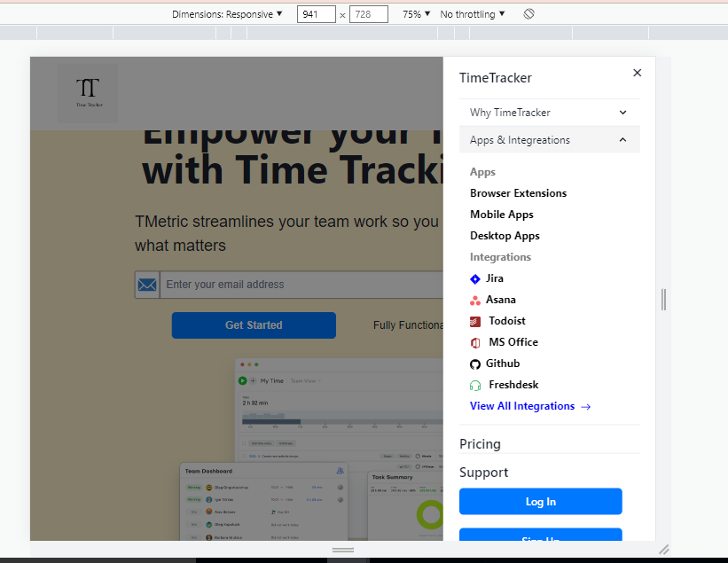Collapse the Apps & Integreations section
The width and height of the screenshot is (728, 563).
tap(549, 140)
